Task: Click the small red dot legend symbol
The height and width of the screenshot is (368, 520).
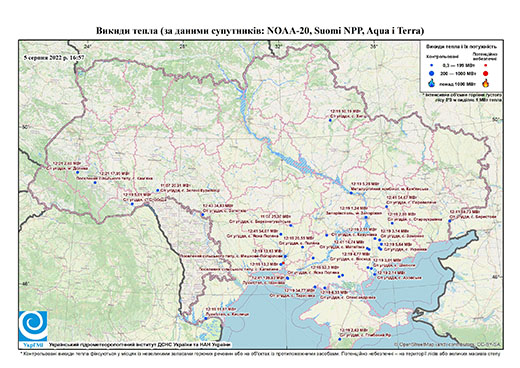Action: coord(486,65)
